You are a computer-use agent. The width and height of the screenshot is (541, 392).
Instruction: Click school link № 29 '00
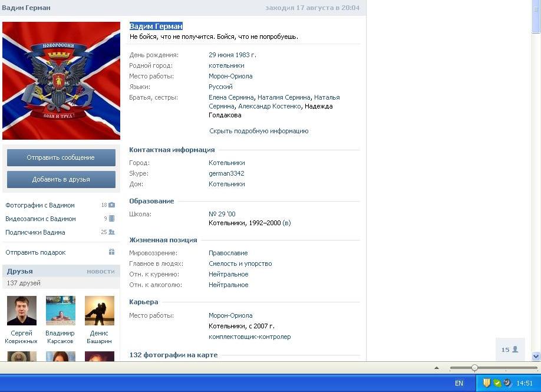point(222,214)
